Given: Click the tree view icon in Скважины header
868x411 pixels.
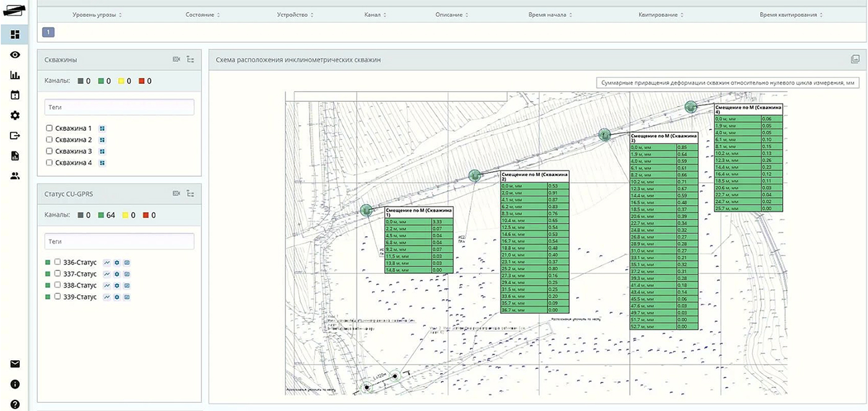Looking at the screenshot, I should [190, 60].
